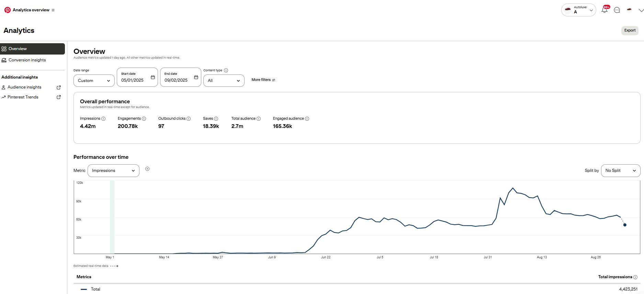Click the Export button
The width and height of the screenshot is (644, 294).
click(630, 31)
